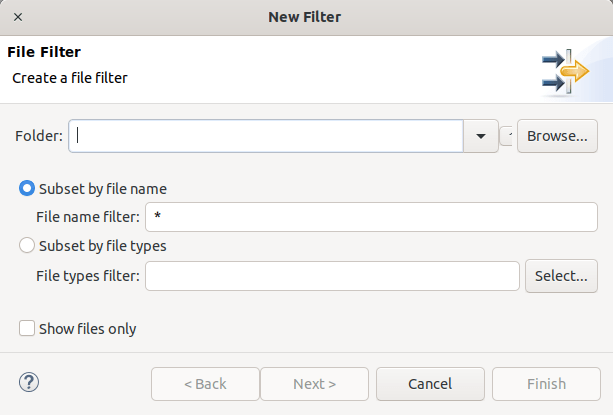Click into the Folder combo text field
613x415 pixels.
pyautogui.click(x=266, y=136)
